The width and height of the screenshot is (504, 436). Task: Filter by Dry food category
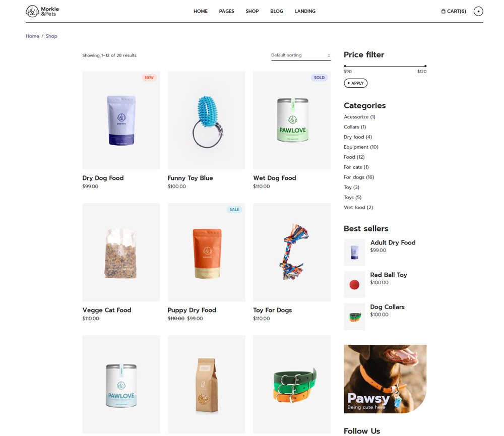click(358, 137)
